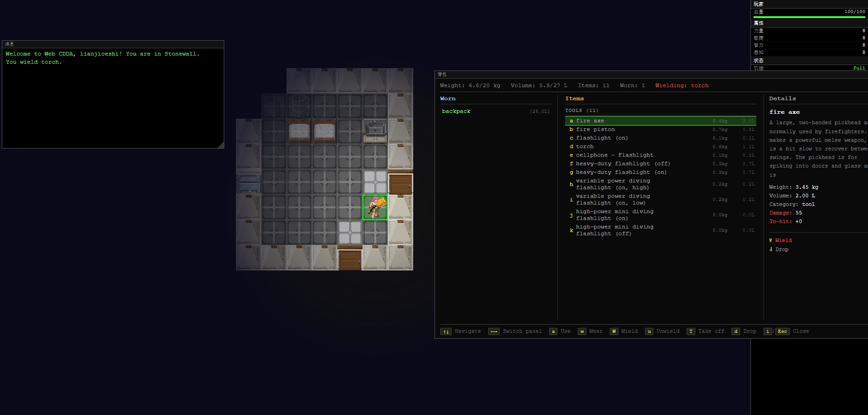Select the fire piston item row
Image resolution: width=868 pixels, height=415 pixels.
pos(660,130)
